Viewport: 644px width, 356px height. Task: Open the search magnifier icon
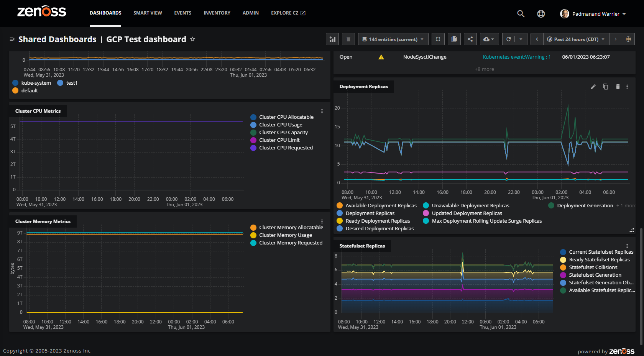point(521,14)
